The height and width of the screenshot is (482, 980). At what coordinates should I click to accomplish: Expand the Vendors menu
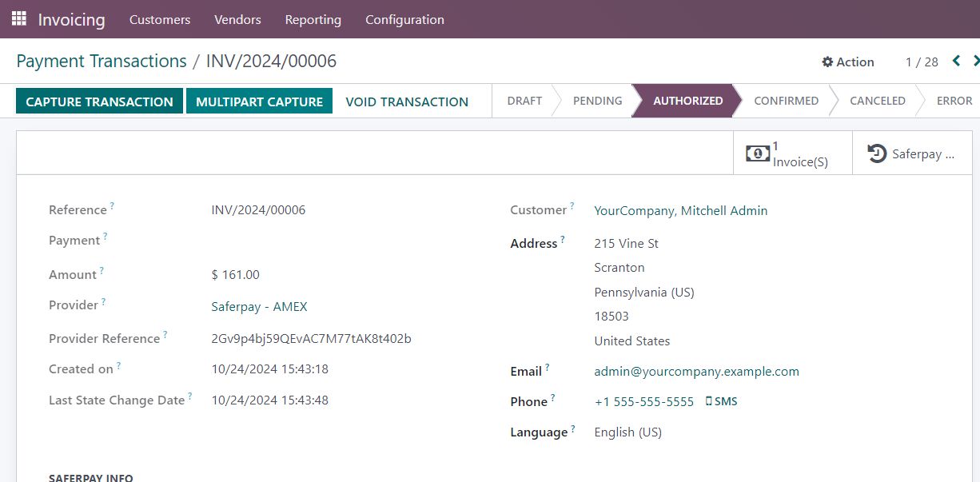237,19
